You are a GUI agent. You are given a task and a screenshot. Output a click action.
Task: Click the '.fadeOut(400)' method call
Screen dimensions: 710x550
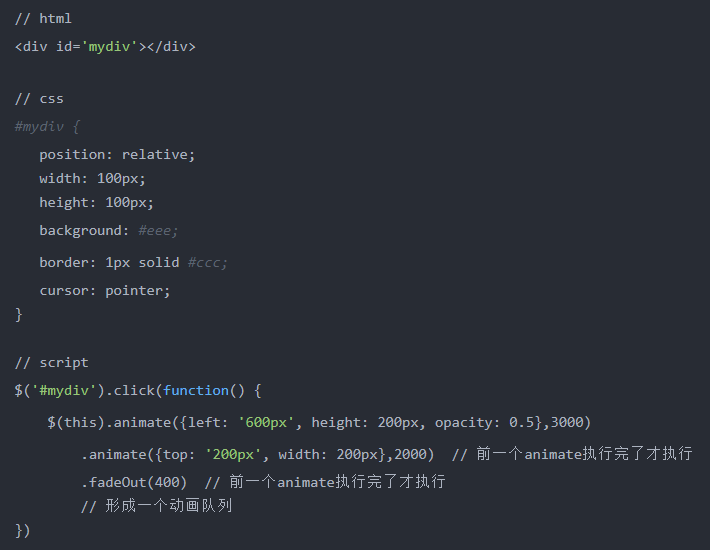[x=134, y=483]
